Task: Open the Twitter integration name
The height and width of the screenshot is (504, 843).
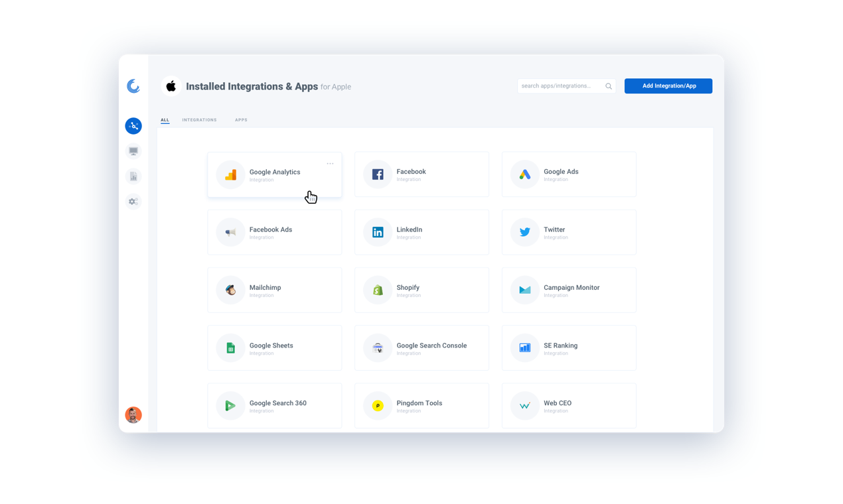Action: [554, 230]
